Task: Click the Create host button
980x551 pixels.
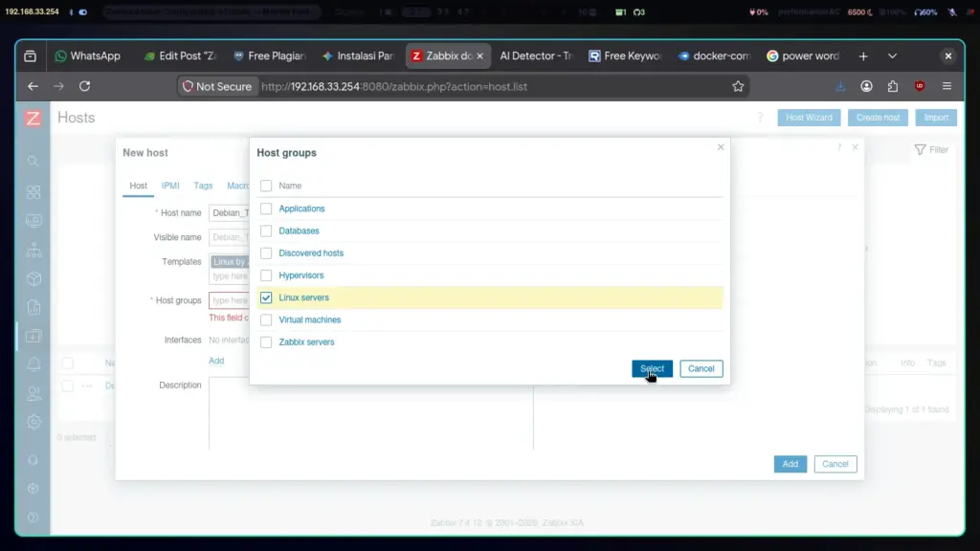Action: (878, 118)
